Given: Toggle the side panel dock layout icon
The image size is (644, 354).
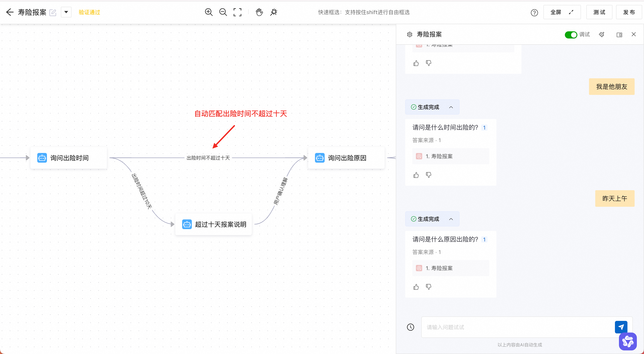Looking at the screenshot, I should tap(619, 34).
